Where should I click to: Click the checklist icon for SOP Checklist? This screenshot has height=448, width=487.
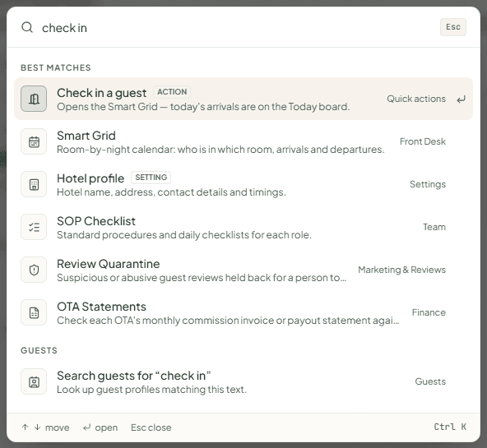click(34, 227)
